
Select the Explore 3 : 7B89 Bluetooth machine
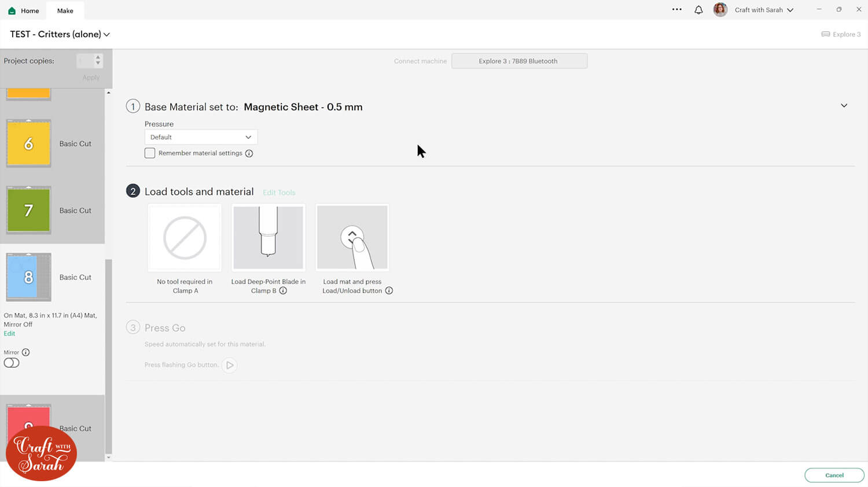click(519, 61)
